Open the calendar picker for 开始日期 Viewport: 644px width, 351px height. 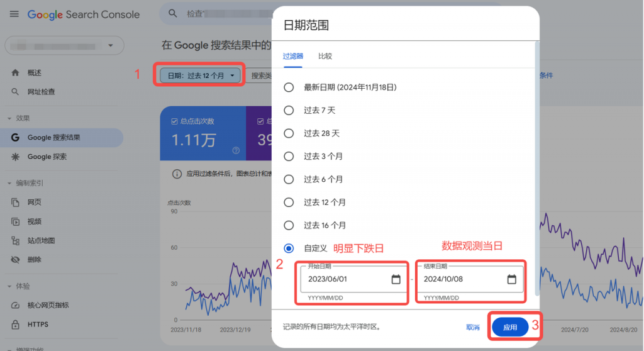click(x=396, y=279)
